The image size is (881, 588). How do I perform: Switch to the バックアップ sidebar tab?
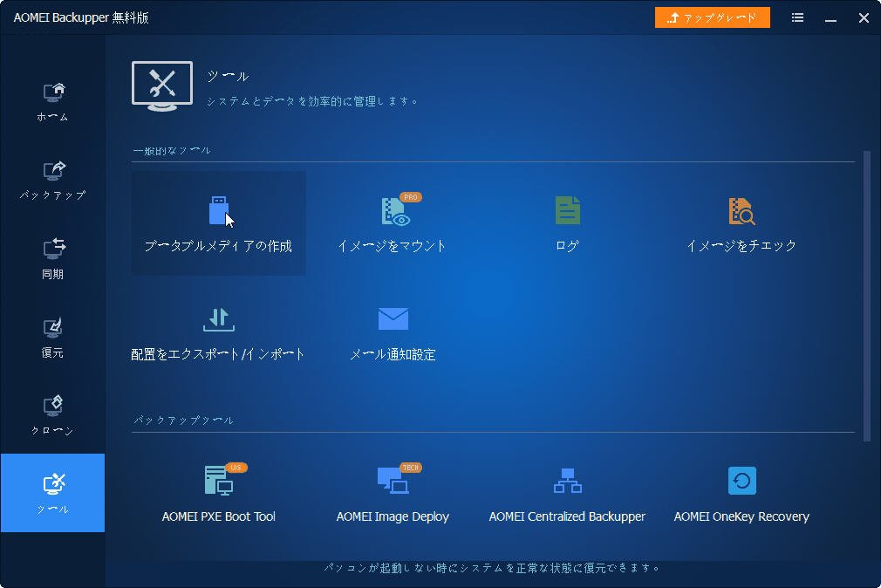click(53, 181)
